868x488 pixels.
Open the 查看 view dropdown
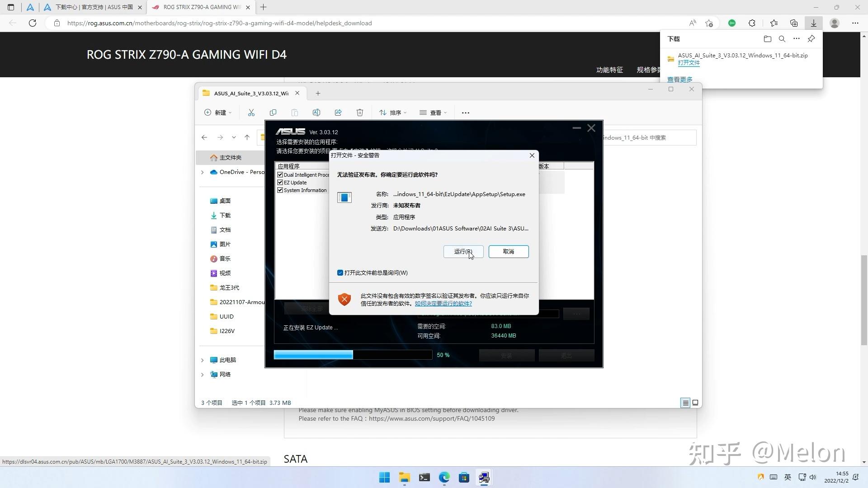click(433, 113)
